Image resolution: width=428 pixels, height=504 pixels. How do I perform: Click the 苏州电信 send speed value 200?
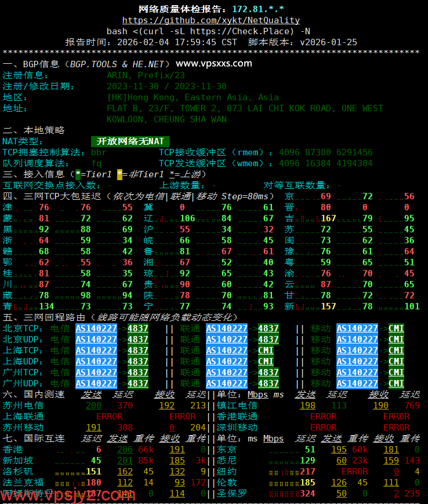93,406
